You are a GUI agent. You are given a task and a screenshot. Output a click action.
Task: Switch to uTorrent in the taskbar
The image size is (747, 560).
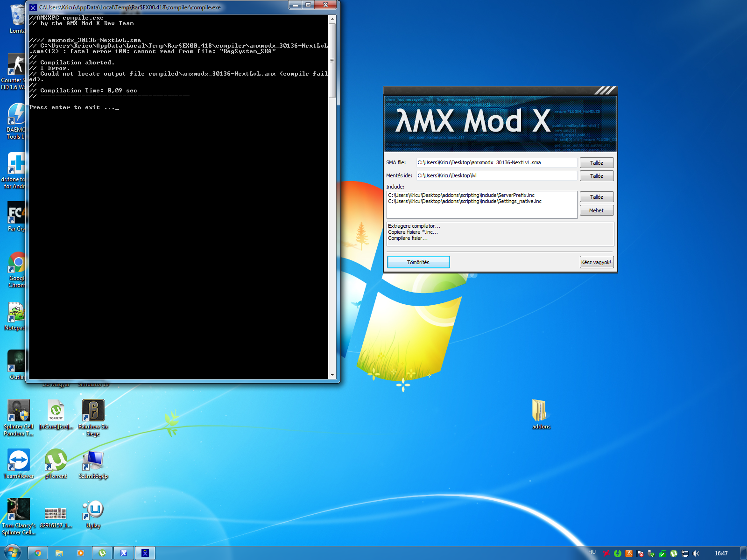tap(102, 553)
